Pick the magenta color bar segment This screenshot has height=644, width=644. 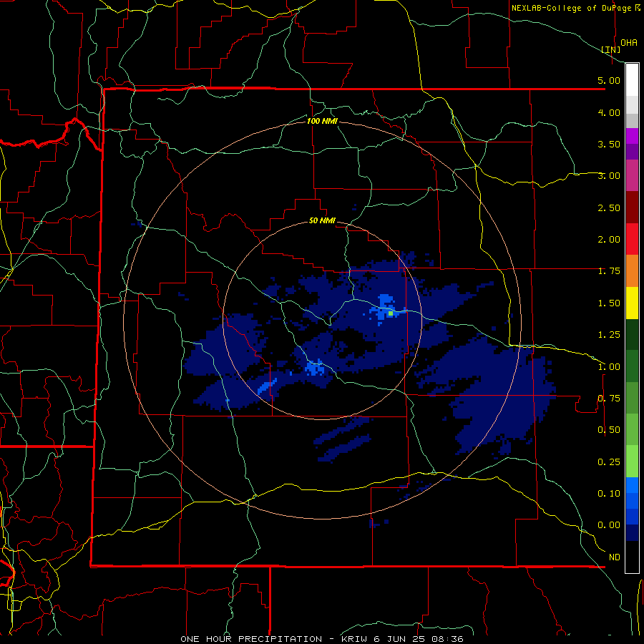pyautogui.click(x=632, y=136)
